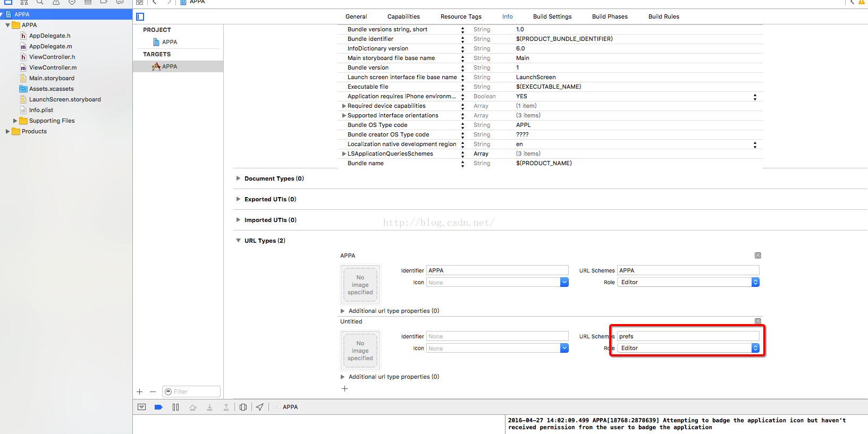The image size is (868, 434).
Task: Remove the Untitled URL type entry
Action: click(x=758, y=321)
